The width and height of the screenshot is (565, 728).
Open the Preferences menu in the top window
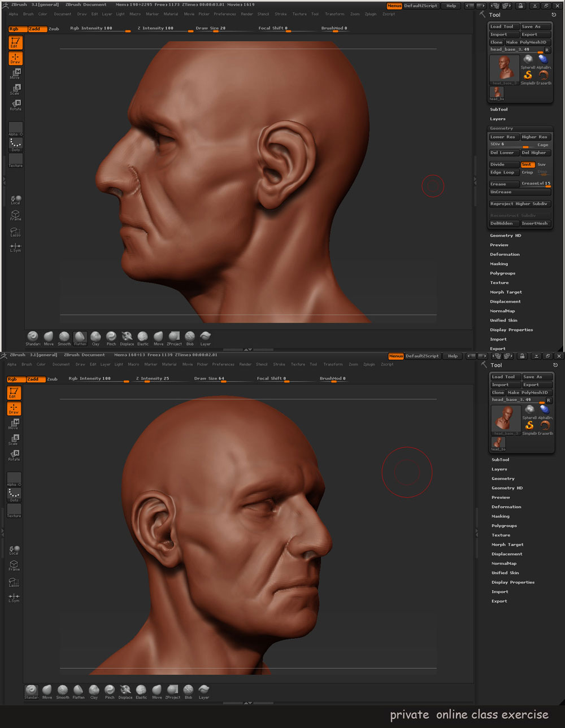point(224,14)
